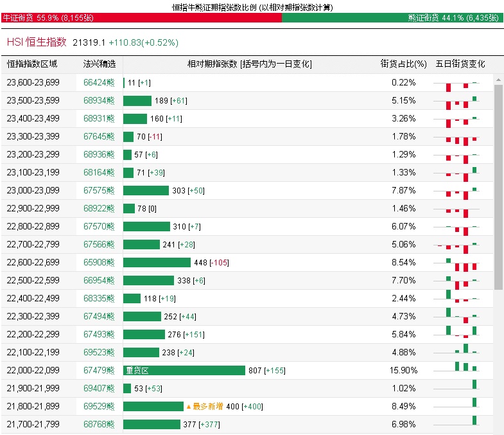The image size is (504, 435).
Task: Click the 恒指指数区域 column header
Action: pyautogui.click(x=32, y=64)
